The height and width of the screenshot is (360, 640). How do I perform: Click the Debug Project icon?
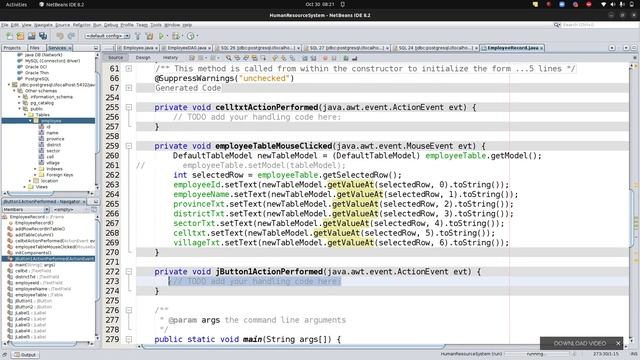coord(176,36)
